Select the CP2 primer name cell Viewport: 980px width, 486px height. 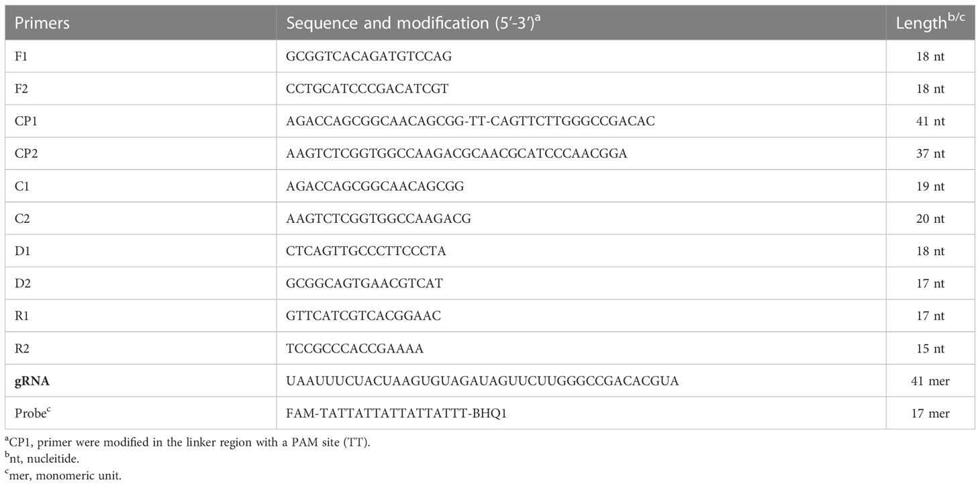[25, 154]
